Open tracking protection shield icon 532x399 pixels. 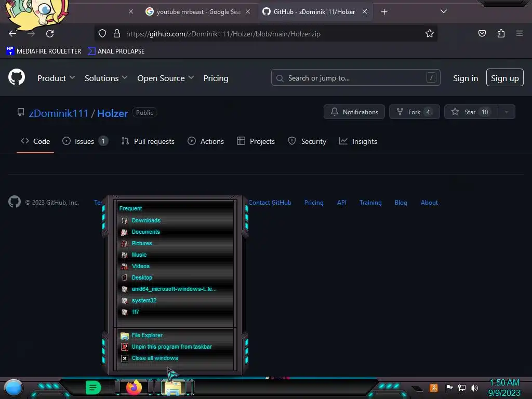tap(102, 33)
